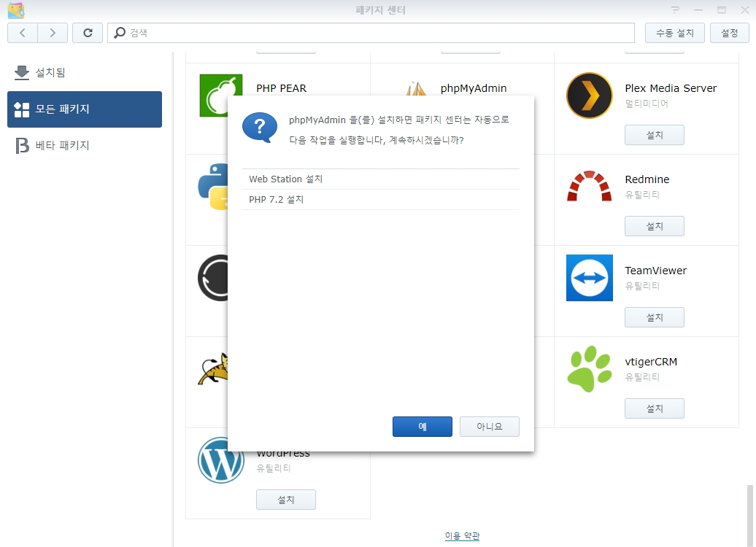Click the Package Center app icon
This screenshot has width=756, height=547.
16,10
